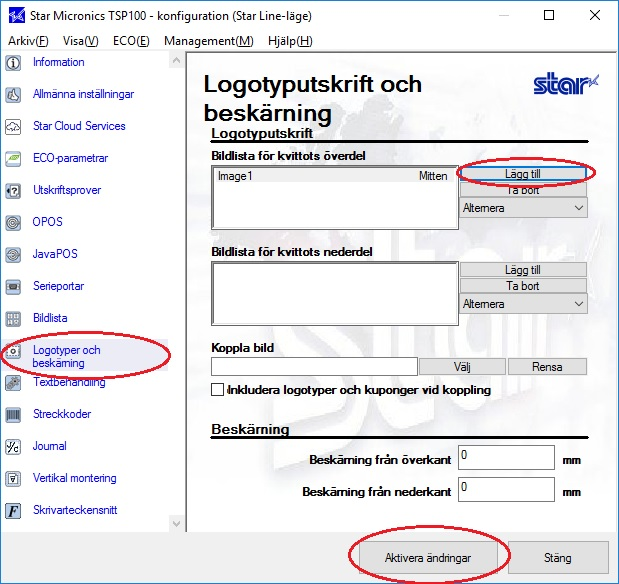Go to Allmänna inställningar page
619x584 pixels.
click(83, 94)
